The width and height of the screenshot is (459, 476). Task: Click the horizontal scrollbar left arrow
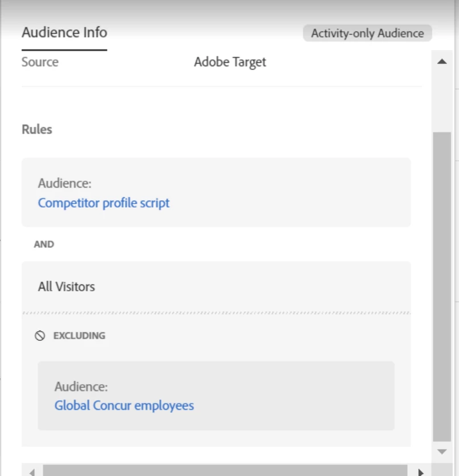coord(32,472)
